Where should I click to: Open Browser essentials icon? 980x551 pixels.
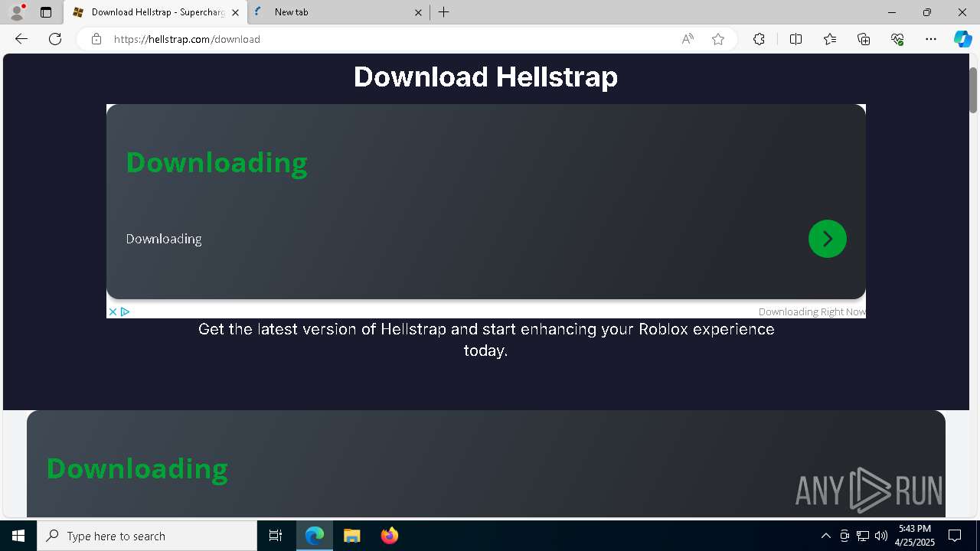tap(897, 39)
